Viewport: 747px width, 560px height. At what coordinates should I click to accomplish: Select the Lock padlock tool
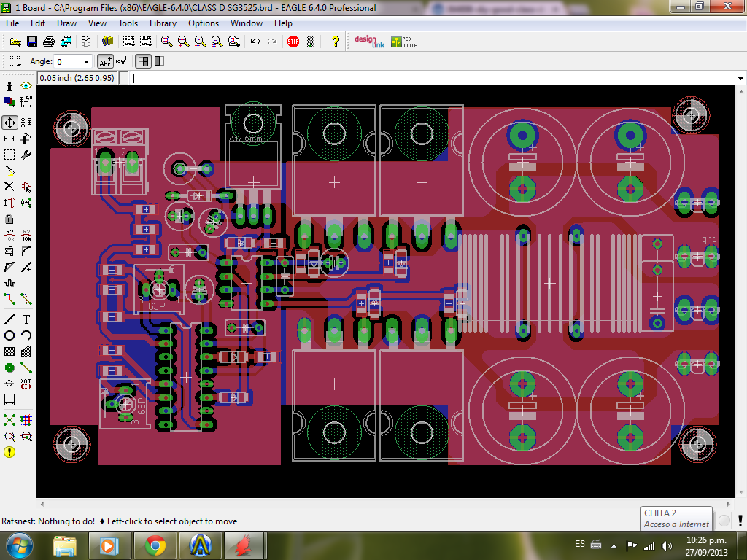click(x=9, y=219)
